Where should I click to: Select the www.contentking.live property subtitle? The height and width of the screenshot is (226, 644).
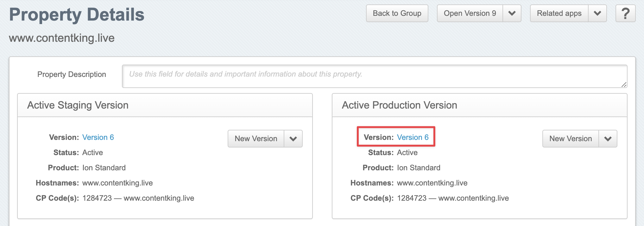62,38
